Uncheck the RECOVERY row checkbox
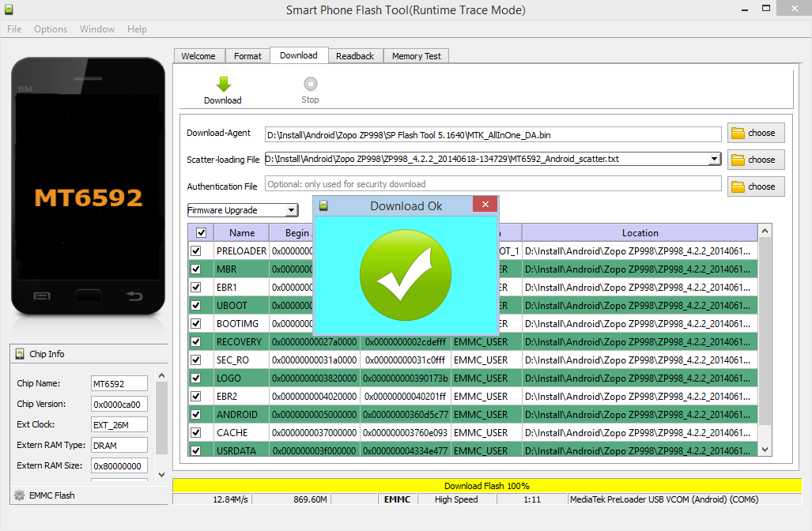The height and width of the screenshot is (531, 812). tap(196, 342)
